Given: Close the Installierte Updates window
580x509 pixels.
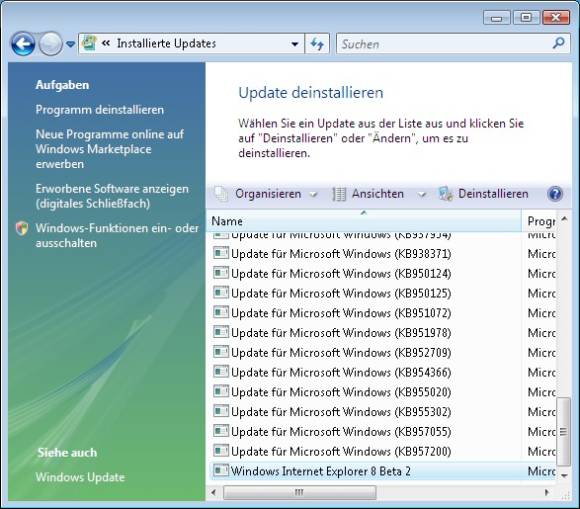Looking at the screenshot, I should click(x=556, y=18).
